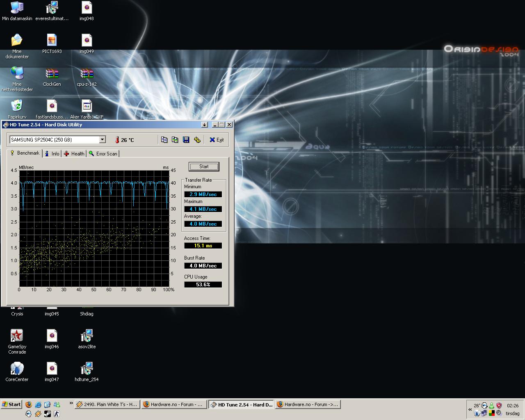Open the volume speaker tray icon
The image size is (525, 420).
[x=499, y=413]
